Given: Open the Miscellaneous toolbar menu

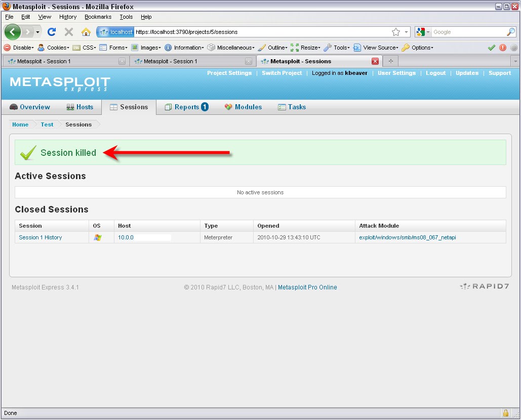Looking at the screenshot, I should click(231, 48).
